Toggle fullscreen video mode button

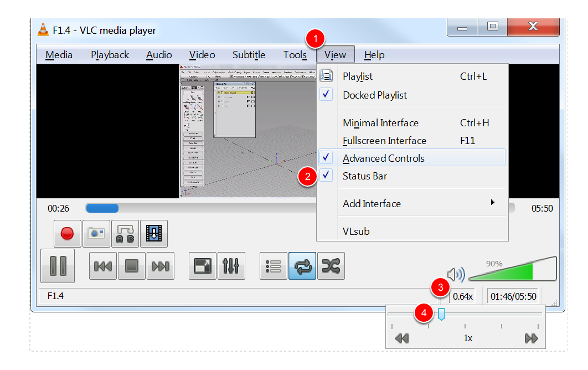[203, 266]
